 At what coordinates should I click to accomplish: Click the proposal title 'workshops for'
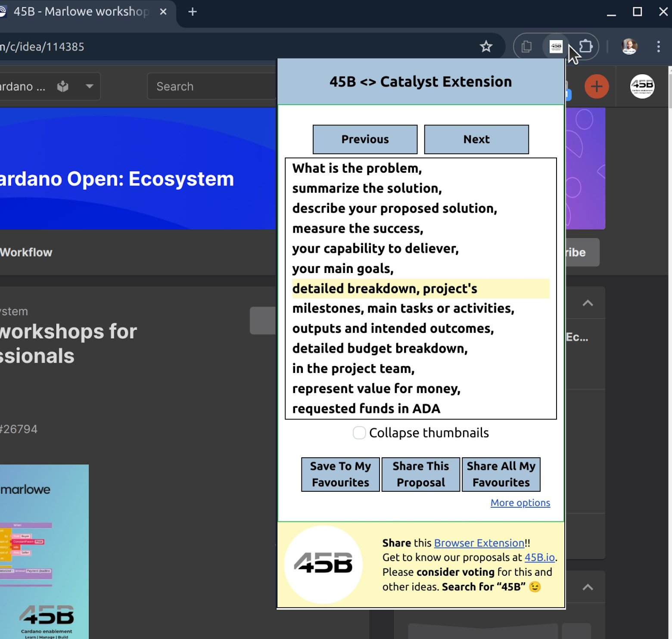coord(68,332)
